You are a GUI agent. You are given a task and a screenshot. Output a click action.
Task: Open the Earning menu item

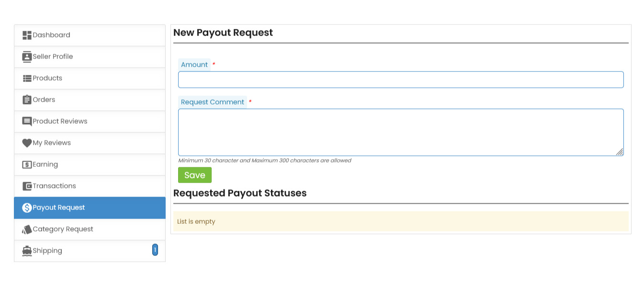(45, 164)
